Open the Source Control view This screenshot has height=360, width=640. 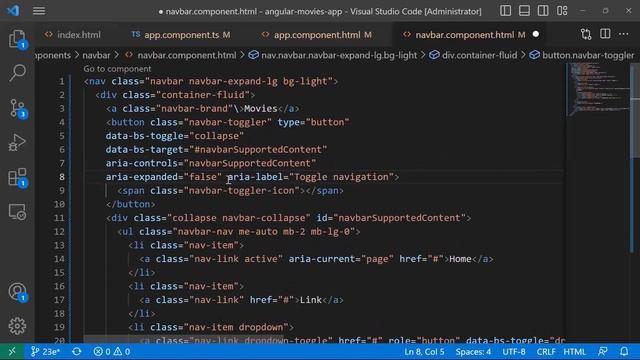pos(17,109)
